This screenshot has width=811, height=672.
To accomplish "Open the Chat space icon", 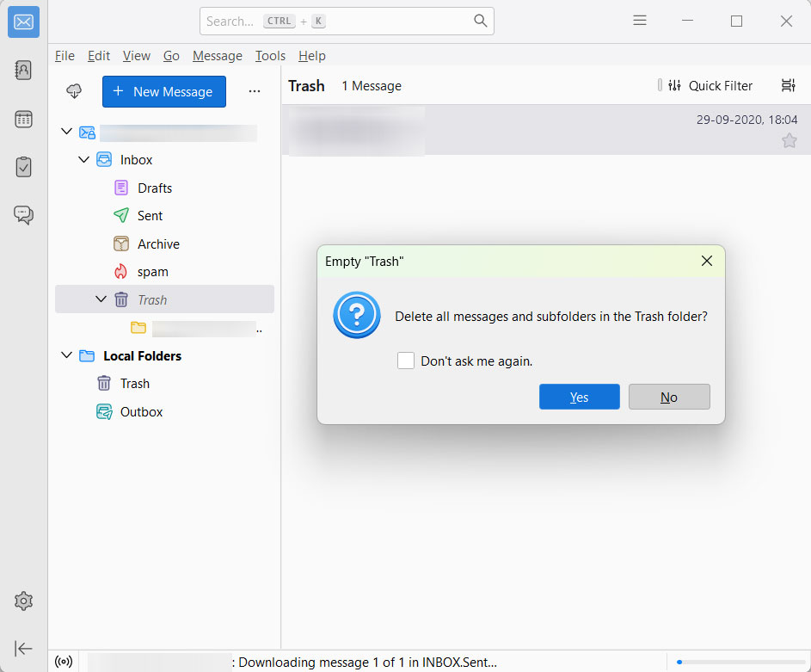I will 23,215.
